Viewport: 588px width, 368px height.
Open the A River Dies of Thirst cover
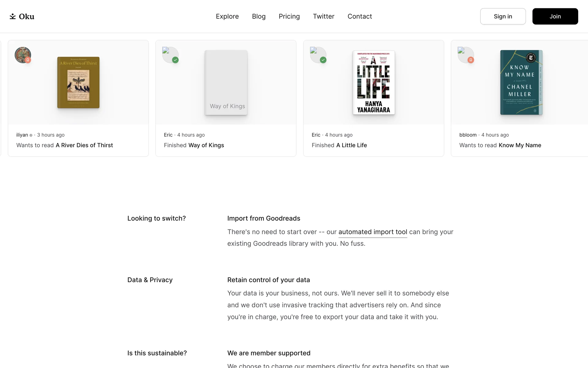[78, 82]
